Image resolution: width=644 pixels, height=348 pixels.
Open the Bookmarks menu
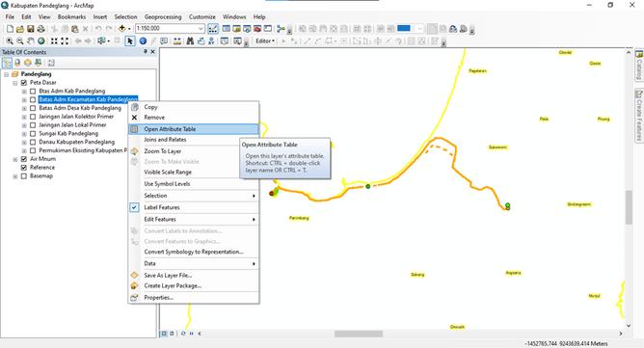(71, 16)
